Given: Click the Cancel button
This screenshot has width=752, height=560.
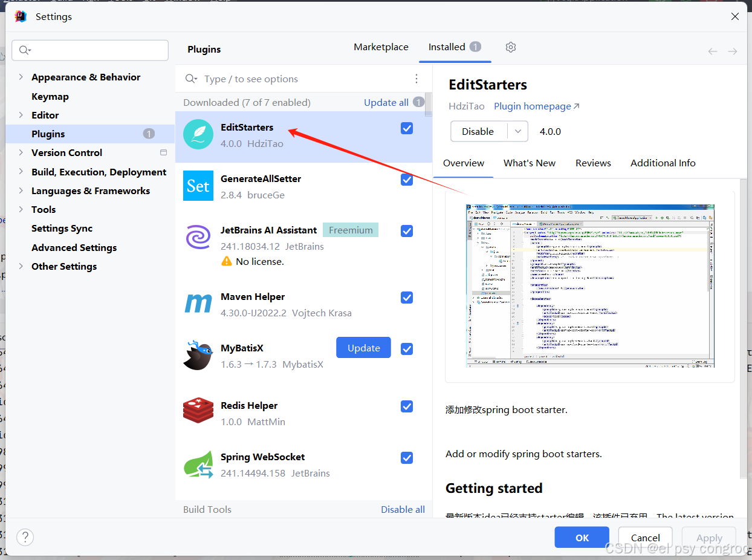Looking at the screenshot, I should (646, 538).
